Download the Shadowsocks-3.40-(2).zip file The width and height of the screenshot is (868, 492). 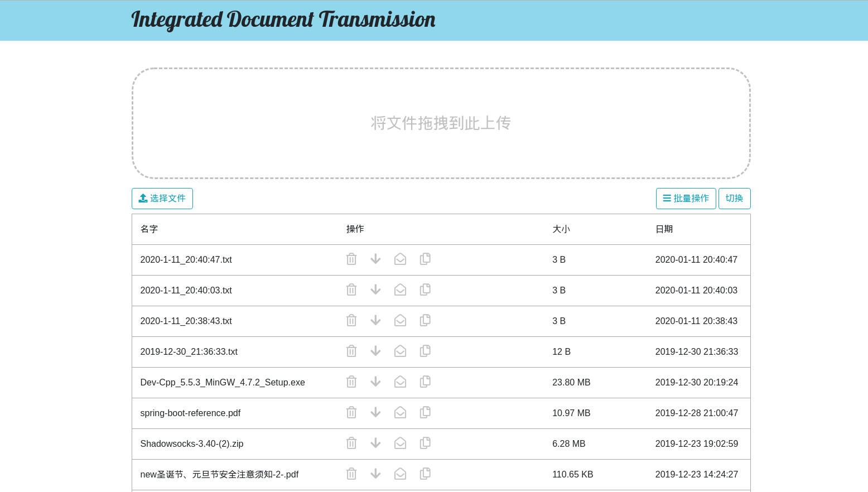375,443
